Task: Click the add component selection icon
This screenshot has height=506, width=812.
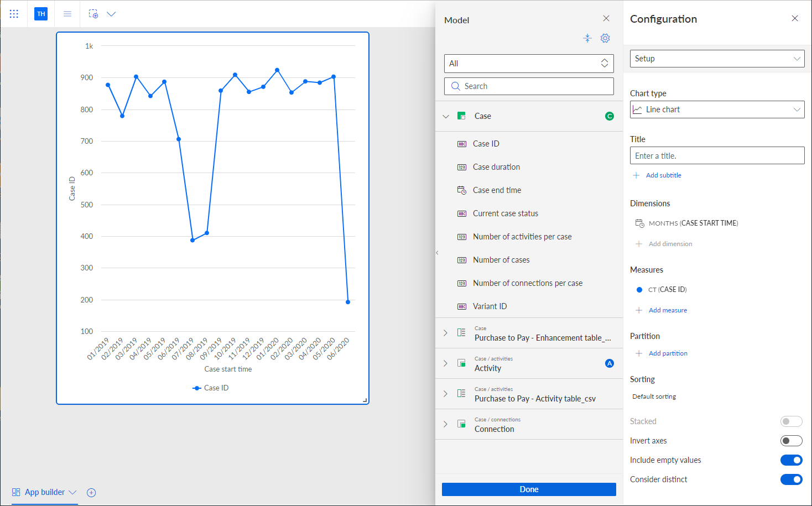Action: (x=93, y=14)
